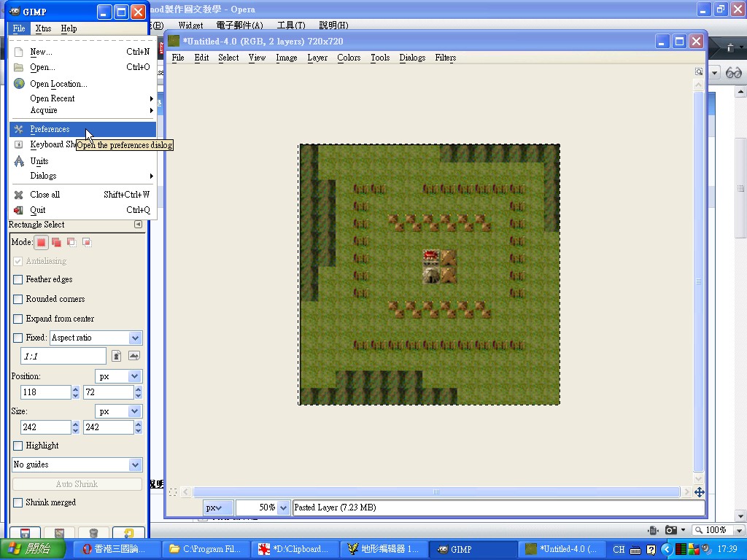Enable Highlight checkbox
Viewport: 747px width, 560px height.
[18, 446]
